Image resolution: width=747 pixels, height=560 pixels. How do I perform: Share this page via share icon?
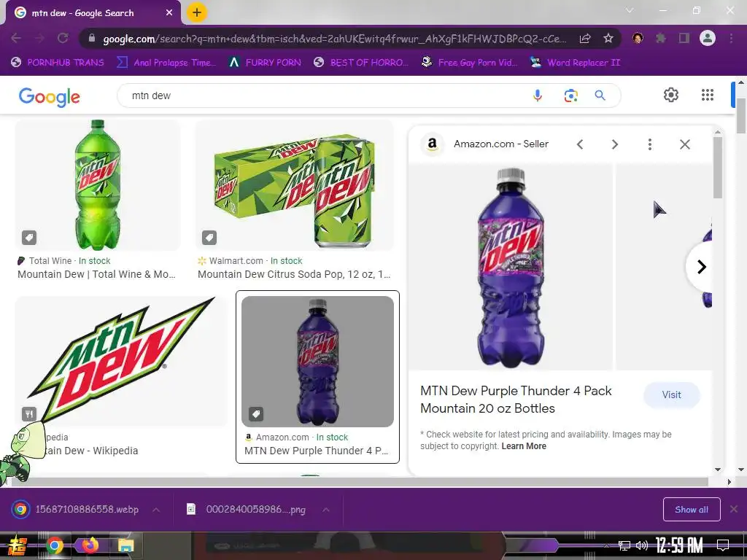[x=585, y=39]
